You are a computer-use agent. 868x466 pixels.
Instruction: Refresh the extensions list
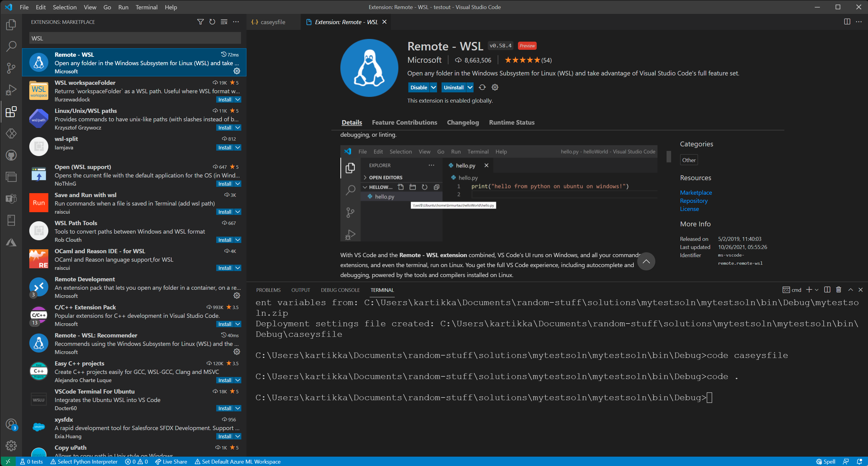point(212,21)
